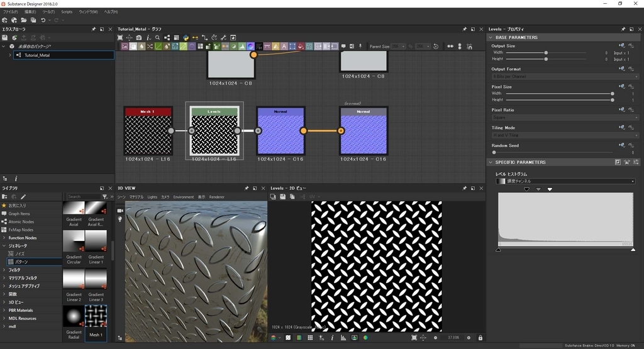Collapse the BASE PARAMETERS section
This screenshot has width=644, height=349.
point(491,38)
